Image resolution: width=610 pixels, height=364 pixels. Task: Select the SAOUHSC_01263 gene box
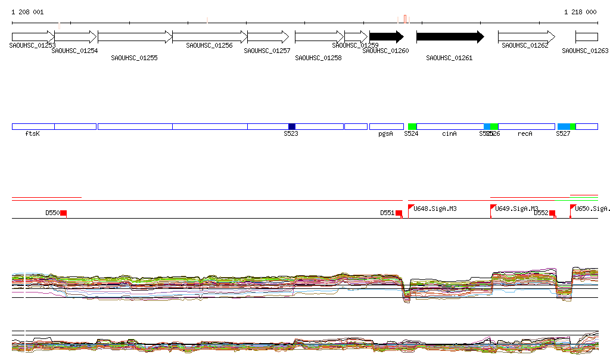click(x=586, y=37)
